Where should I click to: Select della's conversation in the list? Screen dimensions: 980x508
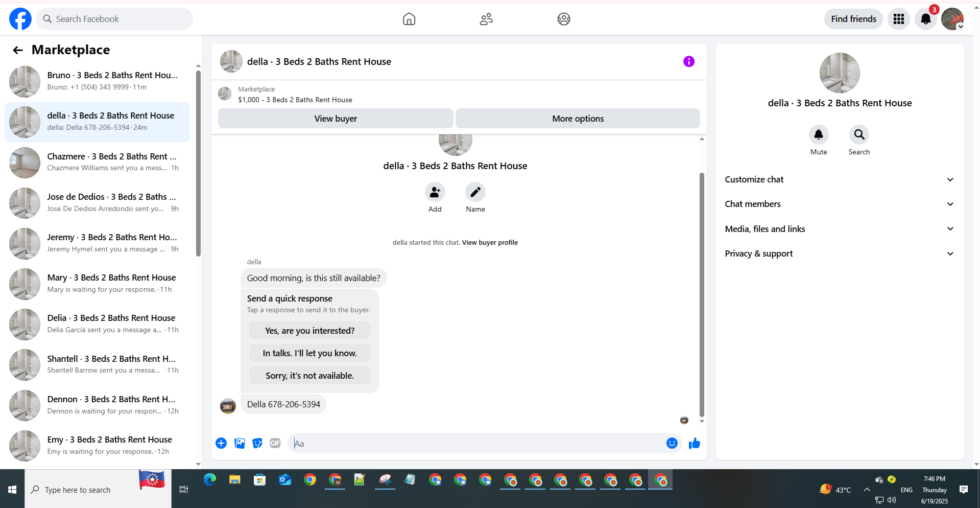pyautogui.click(x=98, y=122)
